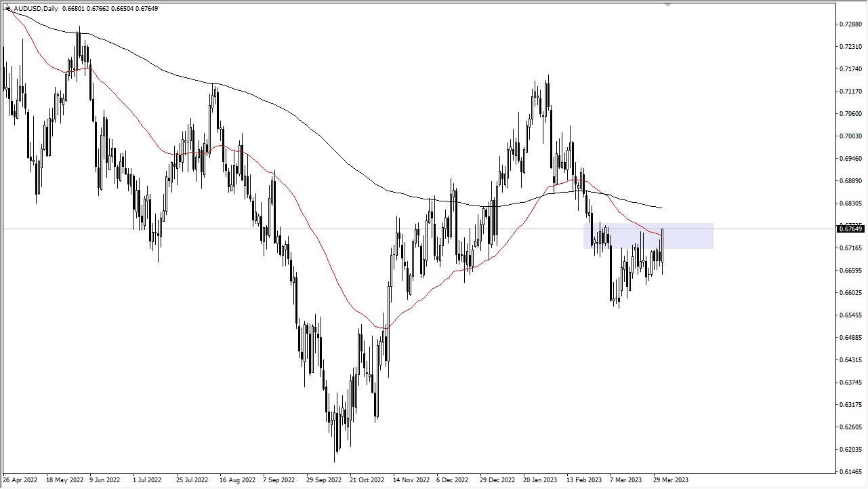Click the chart shift triangle marker at top
The width and height of the screenshot is (868, 489).
pos(667,5)
